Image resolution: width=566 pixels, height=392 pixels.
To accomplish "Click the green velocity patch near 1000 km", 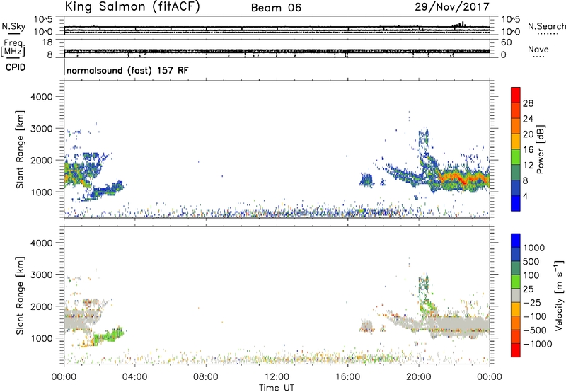I will [x=108, y=336].
